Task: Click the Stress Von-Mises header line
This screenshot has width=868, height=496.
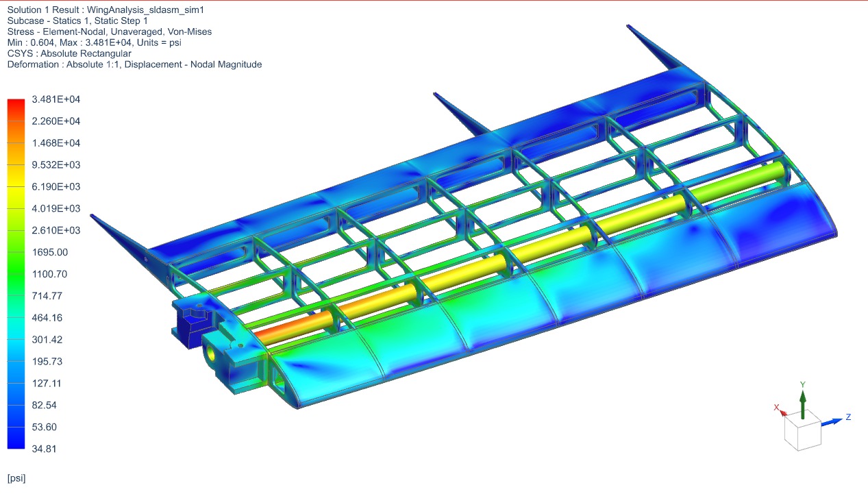Action: (110, 32)
